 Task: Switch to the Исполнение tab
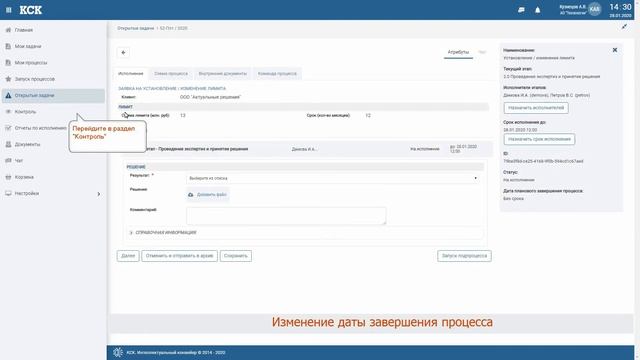click(x=131, y=73)
